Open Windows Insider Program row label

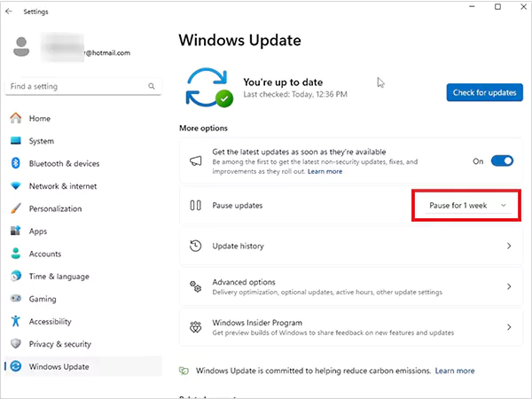[x=257, y=323]
